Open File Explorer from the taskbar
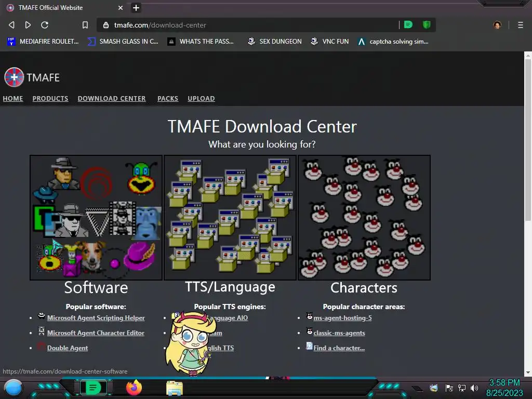Viewport: 532px width, 399px height. [175, 388]
